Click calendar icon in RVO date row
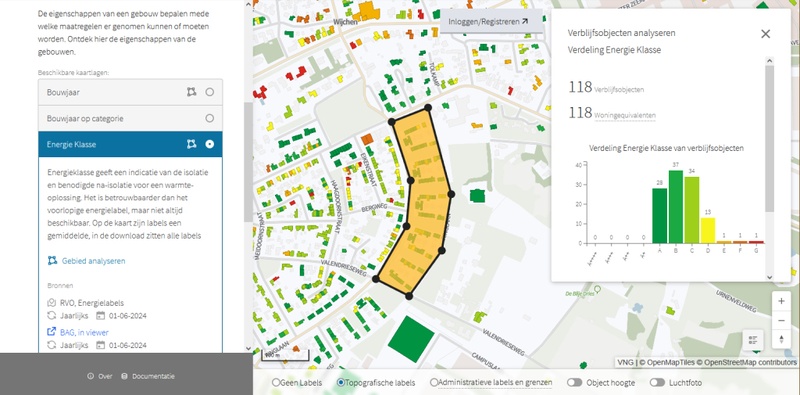This screenshot has height=395, width=800. (x=101, y=315)
